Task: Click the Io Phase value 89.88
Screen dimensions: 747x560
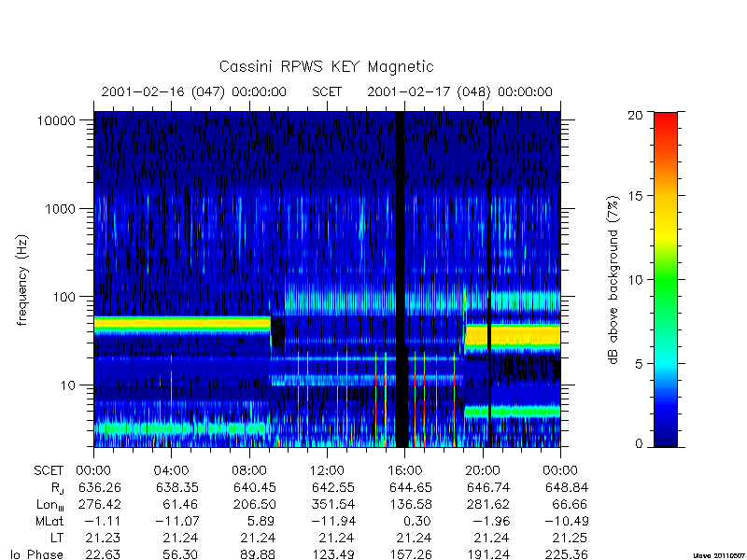Action: [259, 554]
